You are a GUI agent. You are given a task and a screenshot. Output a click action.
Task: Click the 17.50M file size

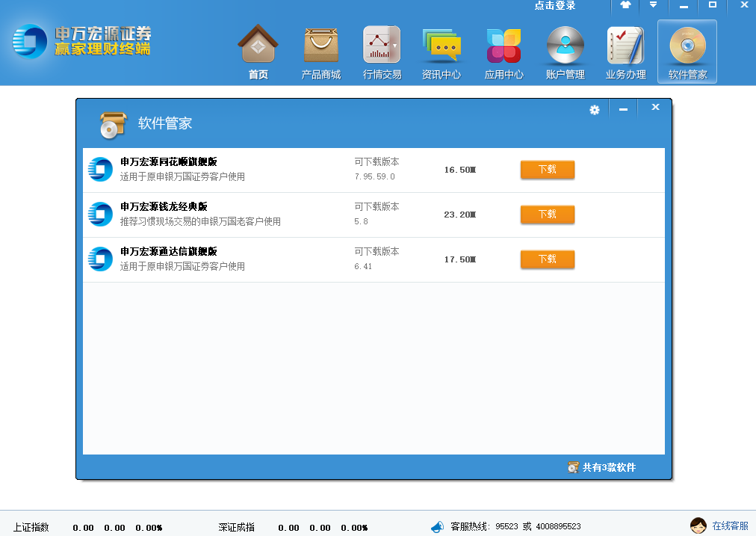(460, 259)
